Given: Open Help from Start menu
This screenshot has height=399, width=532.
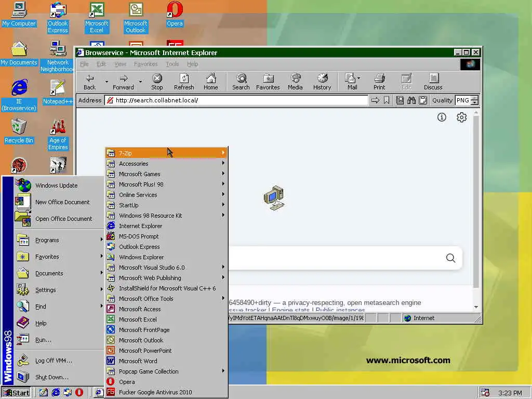Looking at the screenshot, I should pyautogui.click(x=59, y=323).
